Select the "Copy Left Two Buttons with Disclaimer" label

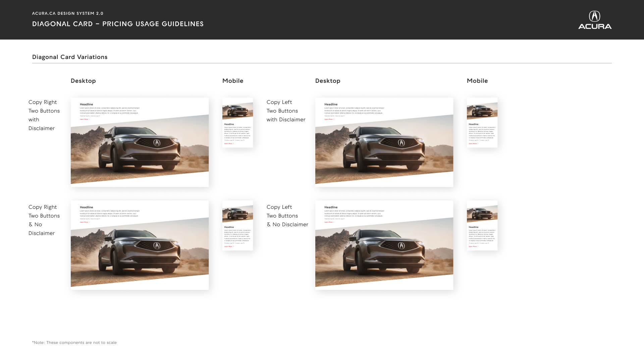pos(286,111)
